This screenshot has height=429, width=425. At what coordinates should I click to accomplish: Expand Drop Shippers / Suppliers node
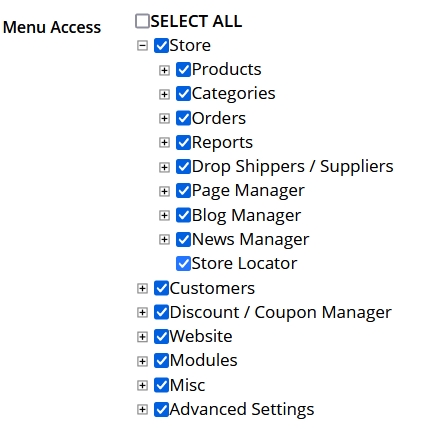164,167
